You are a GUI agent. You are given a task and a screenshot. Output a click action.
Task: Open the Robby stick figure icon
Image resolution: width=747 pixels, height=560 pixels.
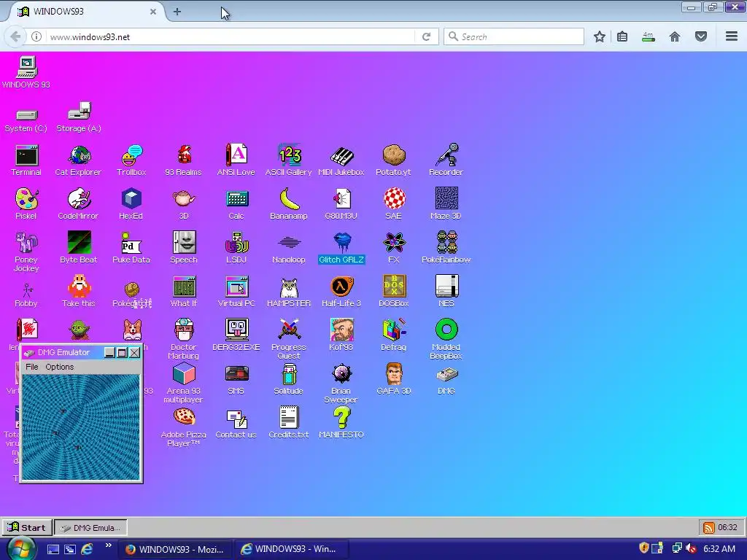click(x=26, y=295)
